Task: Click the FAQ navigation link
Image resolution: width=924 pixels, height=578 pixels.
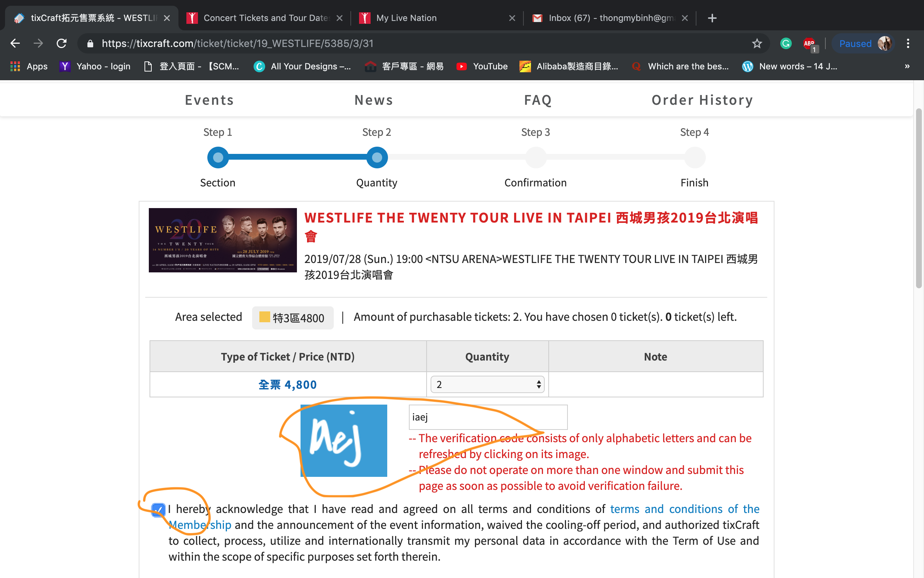Action: pos(537,100)
